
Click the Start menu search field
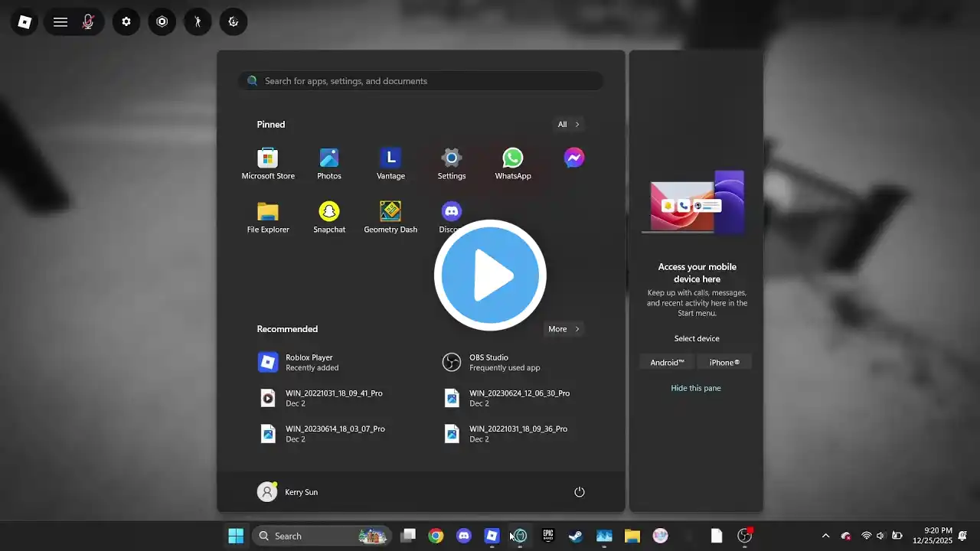421,81
